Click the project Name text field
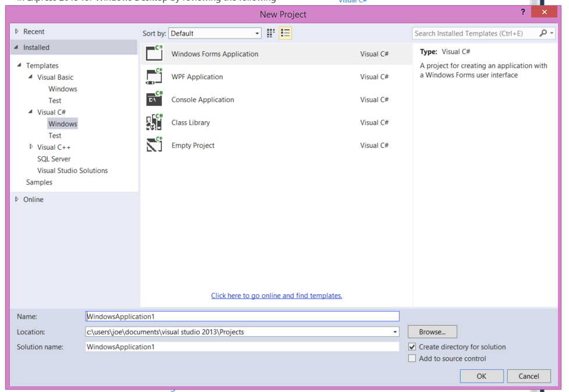The image size is (569, 392). pyautogui.click(x=242, y=316)
